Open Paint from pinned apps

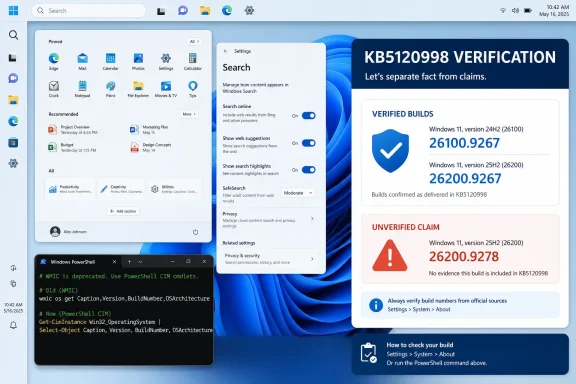tap(110, 89)
